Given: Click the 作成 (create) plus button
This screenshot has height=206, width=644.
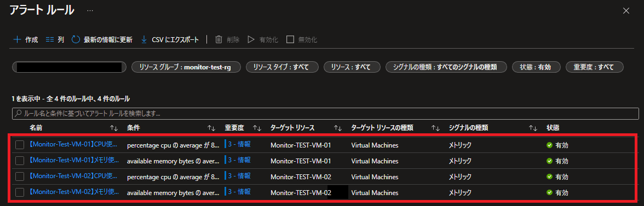Looking at the screenshot, I should (25, 40).
